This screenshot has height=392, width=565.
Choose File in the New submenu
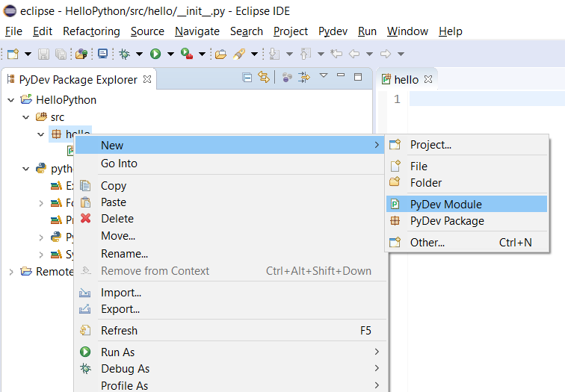click(467, 166)
